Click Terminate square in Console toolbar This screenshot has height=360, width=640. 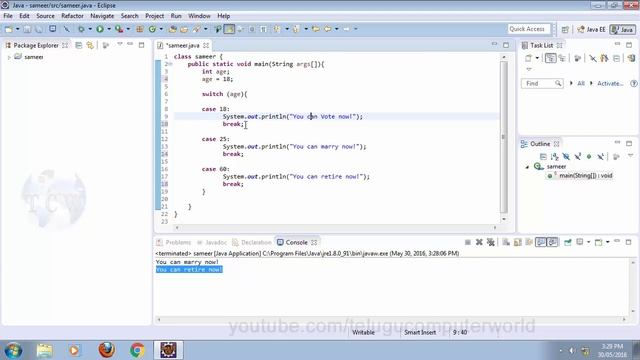coord(468,242)
